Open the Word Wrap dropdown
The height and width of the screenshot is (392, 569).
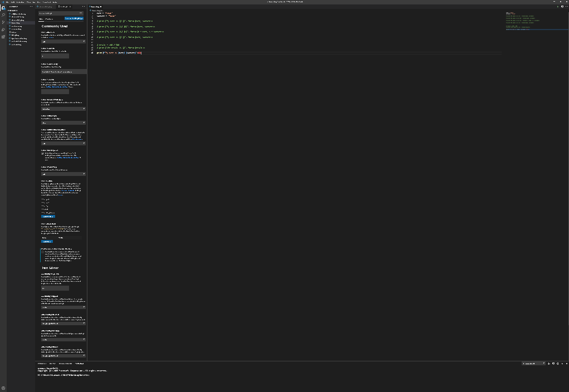[63, 174]
